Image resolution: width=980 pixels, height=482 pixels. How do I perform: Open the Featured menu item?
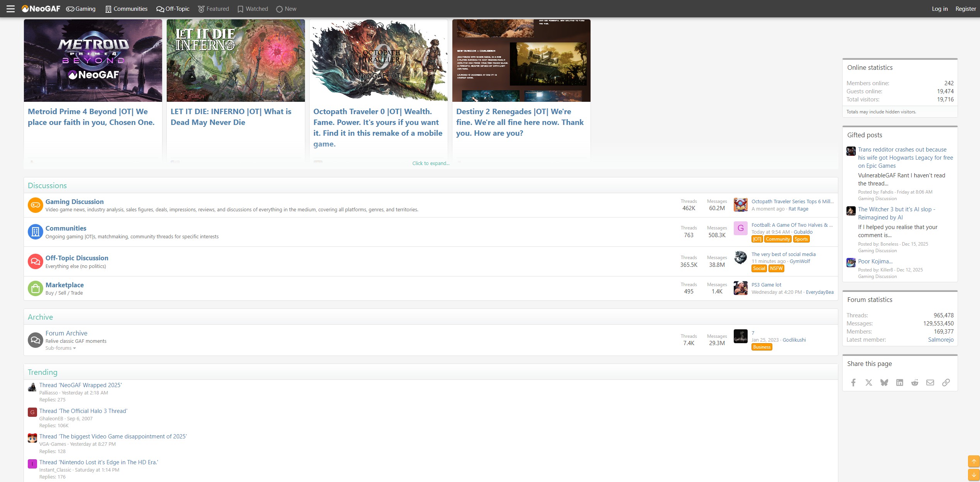213,8
